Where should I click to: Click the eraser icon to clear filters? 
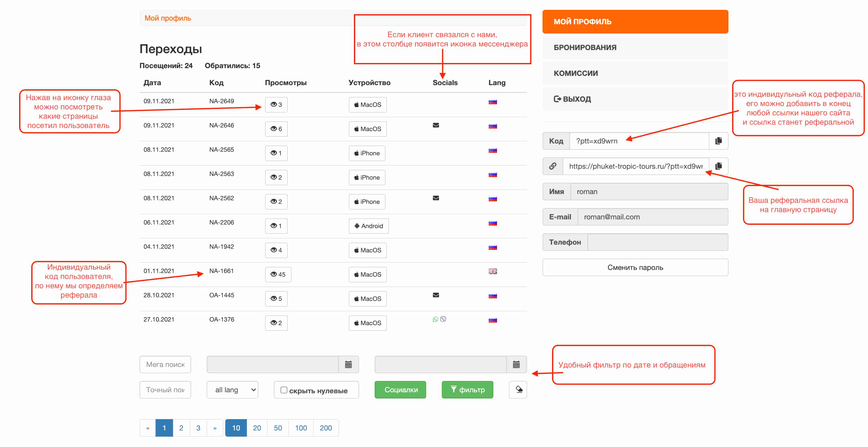(518, 389)
